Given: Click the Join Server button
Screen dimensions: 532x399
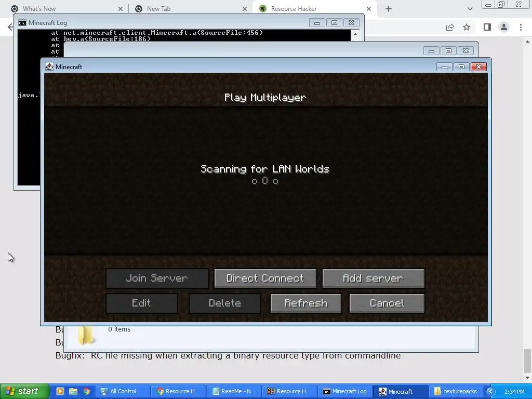Looking at the screenshot, I should coord(157,278).
